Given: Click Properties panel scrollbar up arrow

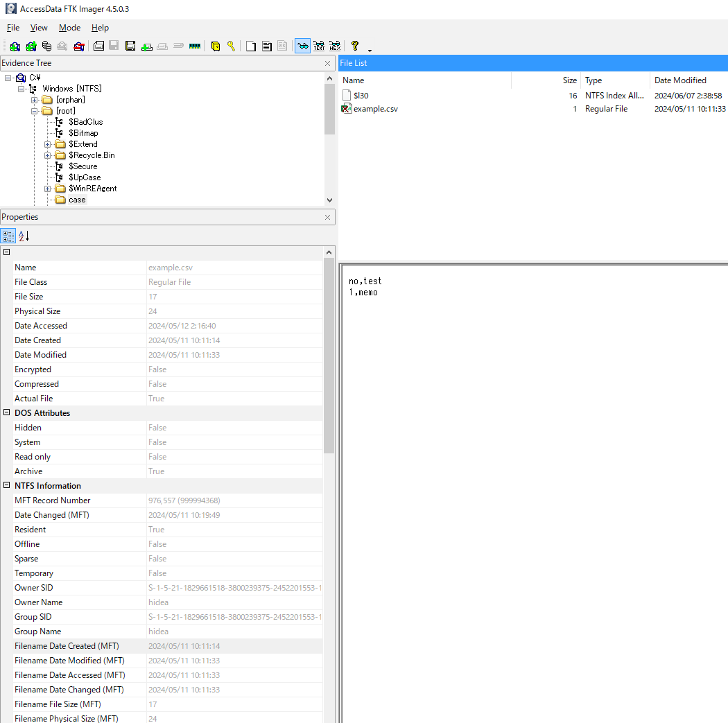Looking at the screenshot, I should point(329,252).
